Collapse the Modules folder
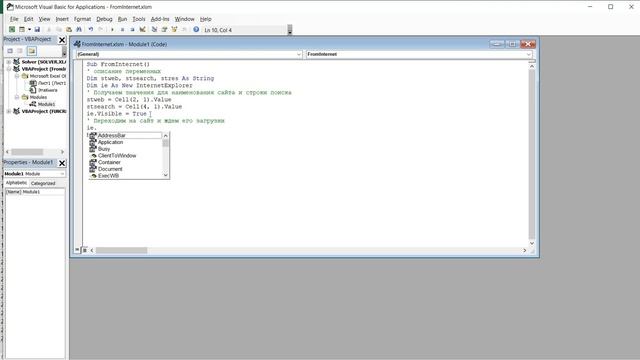The height and width of the screenshot is (360, 640). (17, 97)
